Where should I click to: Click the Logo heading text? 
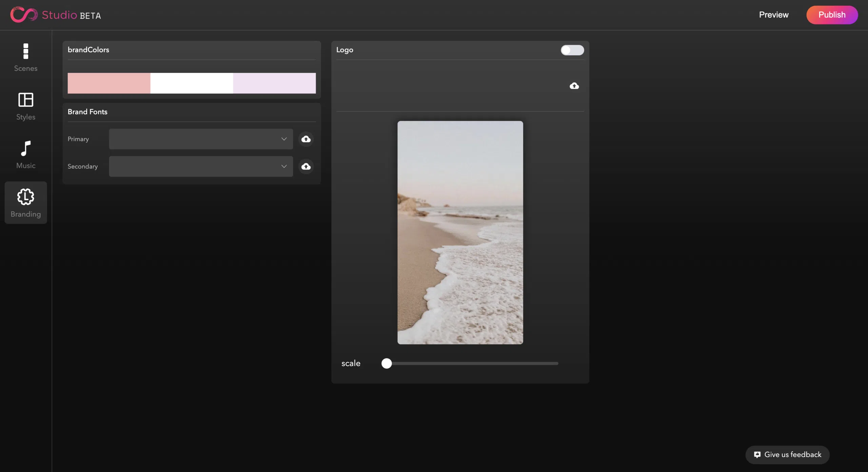(344, 50)
